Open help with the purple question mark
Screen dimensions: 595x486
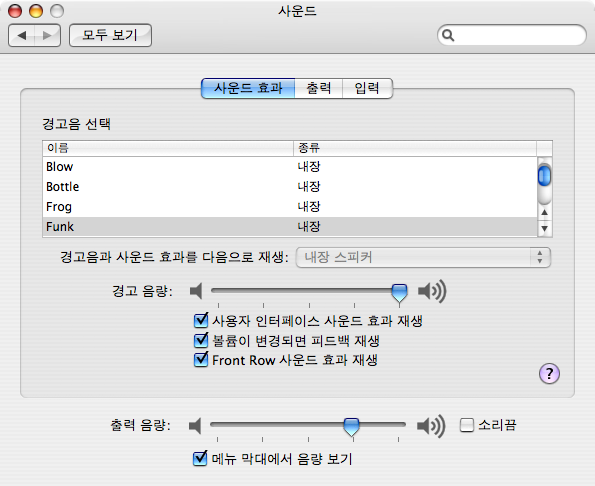[549, 374]
